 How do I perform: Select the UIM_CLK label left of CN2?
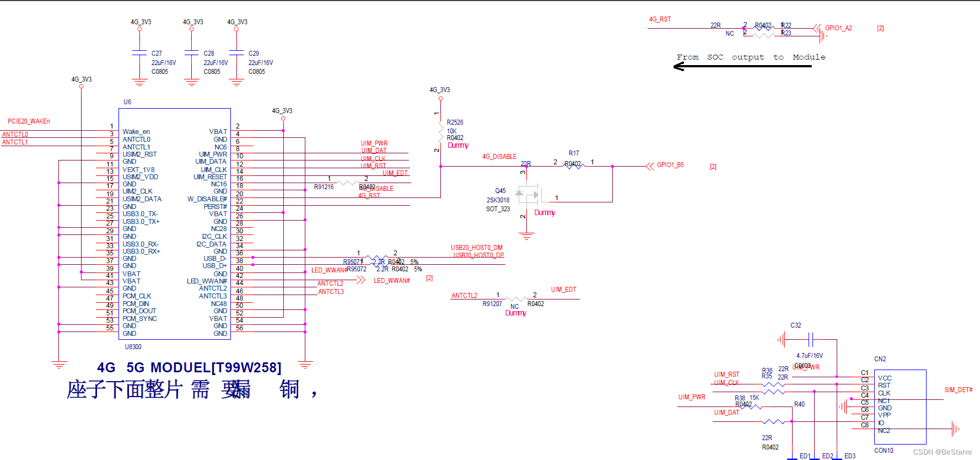[726, 382]
